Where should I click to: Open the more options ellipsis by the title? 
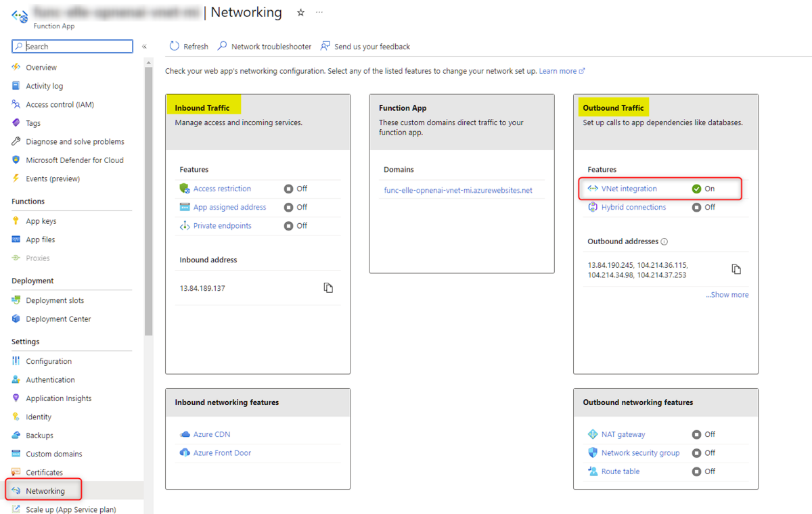tap(319, 12)
